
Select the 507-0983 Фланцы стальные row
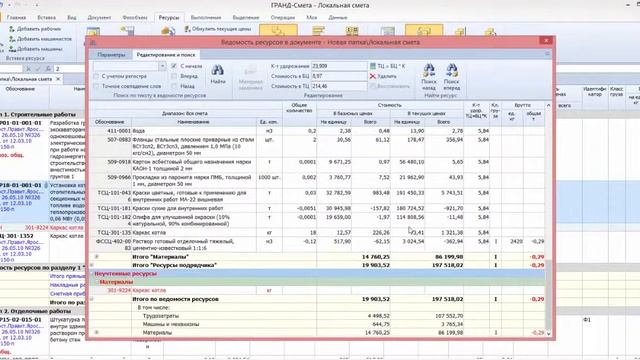pyautogui.click(x=317, y=147)
